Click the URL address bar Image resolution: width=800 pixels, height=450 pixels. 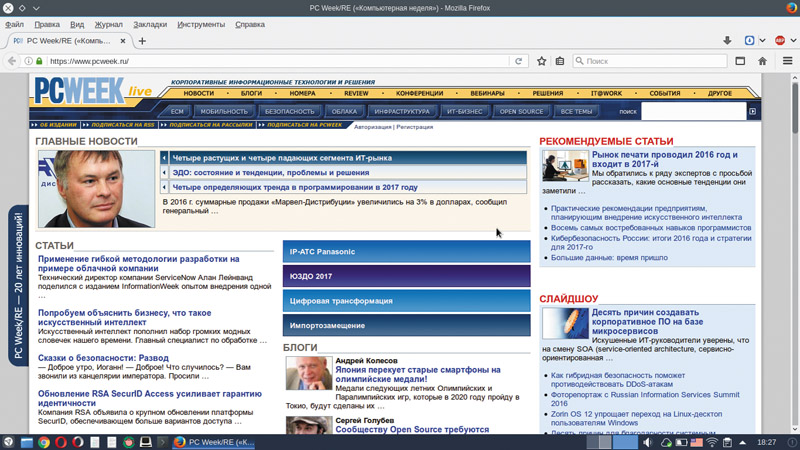click(278, 61)
